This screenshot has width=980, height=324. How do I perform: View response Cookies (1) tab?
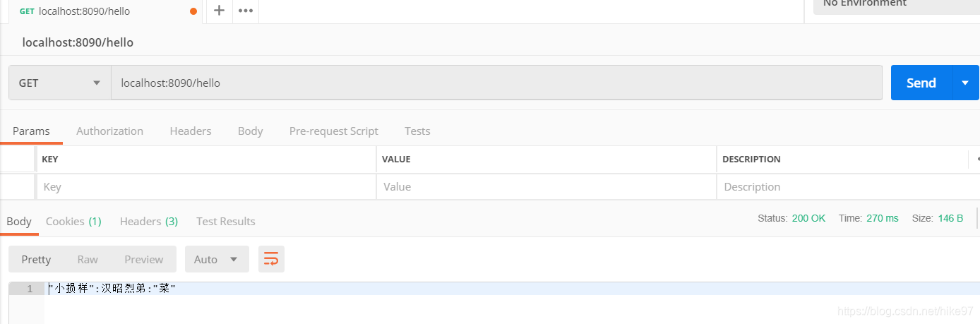[x=73, y=221]
